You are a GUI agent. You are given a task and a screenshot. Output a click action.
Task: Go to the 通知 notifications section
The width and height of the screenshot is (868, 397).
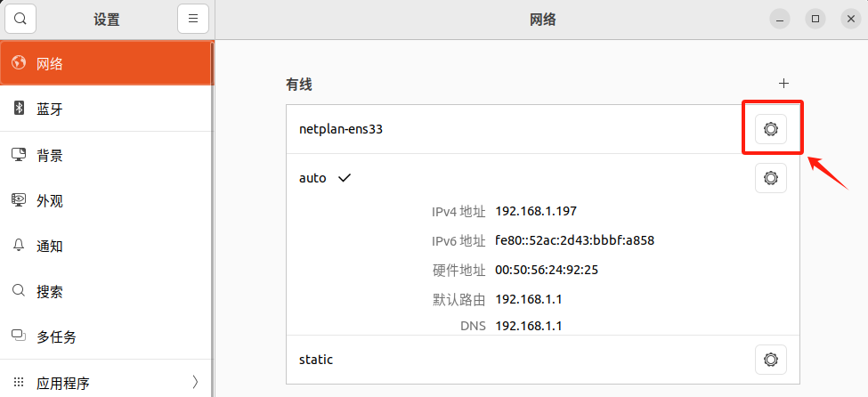(106, 246)
